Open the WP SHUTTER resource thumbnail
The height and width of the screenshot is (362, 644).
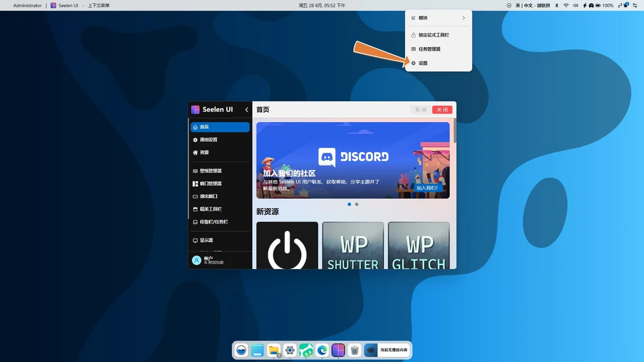(353, 246)
